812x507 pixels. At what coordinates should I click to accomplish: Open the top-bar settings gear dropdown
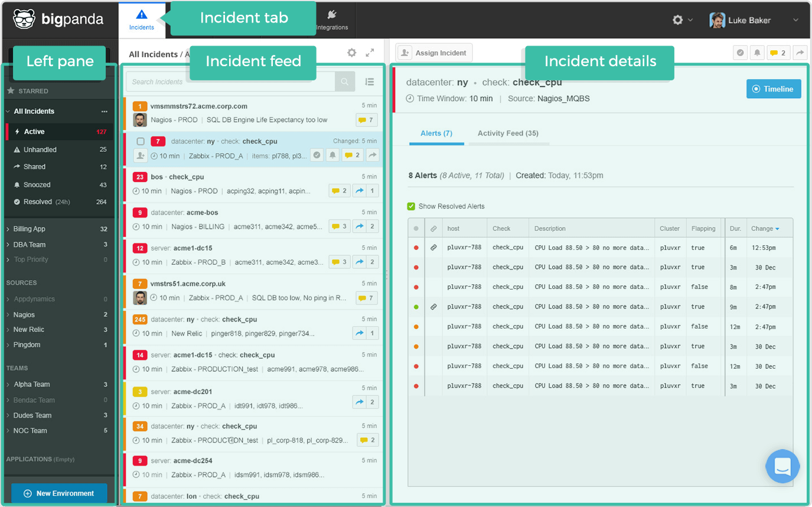pos(682,19)
